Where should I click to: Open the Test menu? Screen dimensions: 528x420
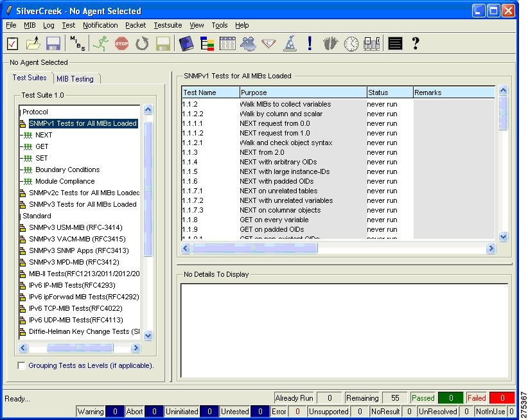[68, 25]
